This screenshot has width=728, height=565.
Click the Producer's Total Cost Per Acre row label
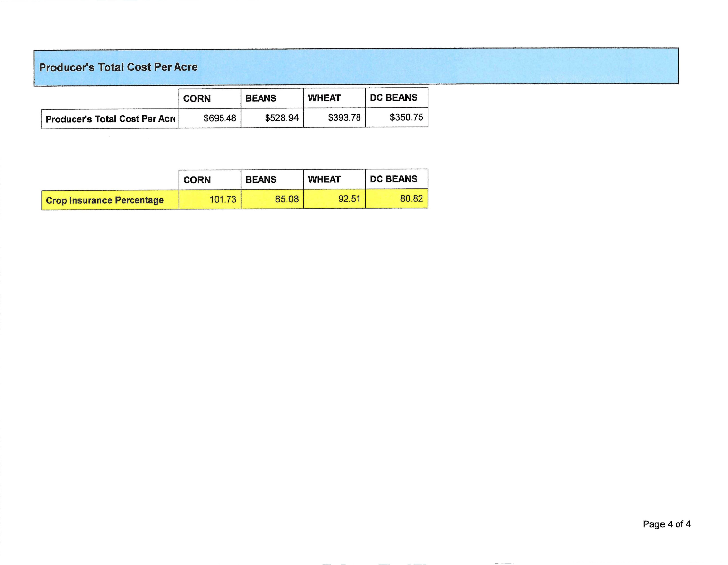click(x=110, y=119)
